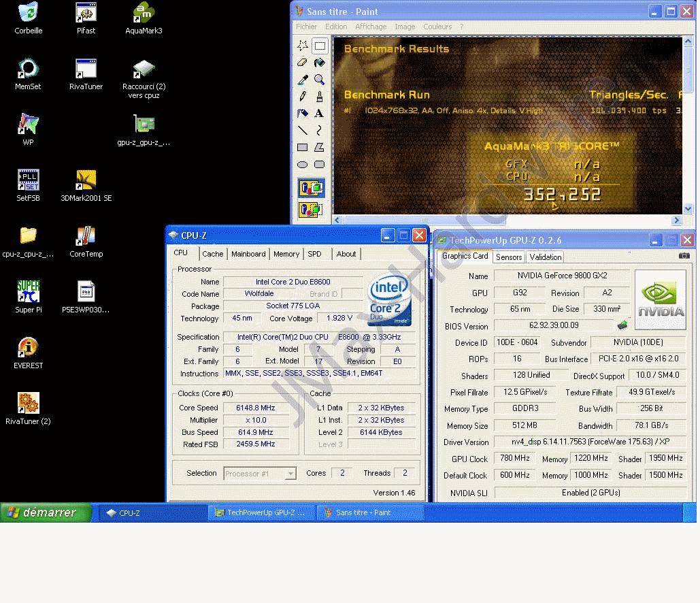Click the Driver Version field in GPU-Z
Image resolution: width=700 pixels, height=603 pixels.
click(590, 442)
